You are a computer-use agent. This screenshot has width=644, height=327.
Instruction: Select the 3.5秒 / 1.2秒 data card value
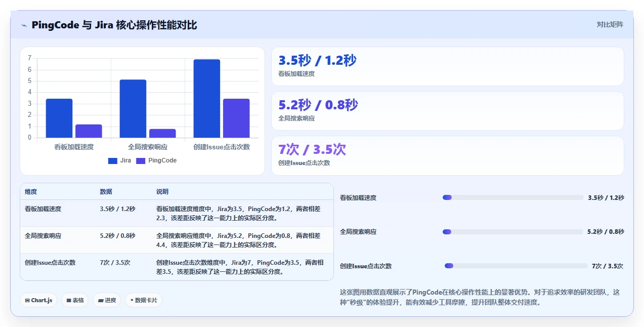coord(317,61)
